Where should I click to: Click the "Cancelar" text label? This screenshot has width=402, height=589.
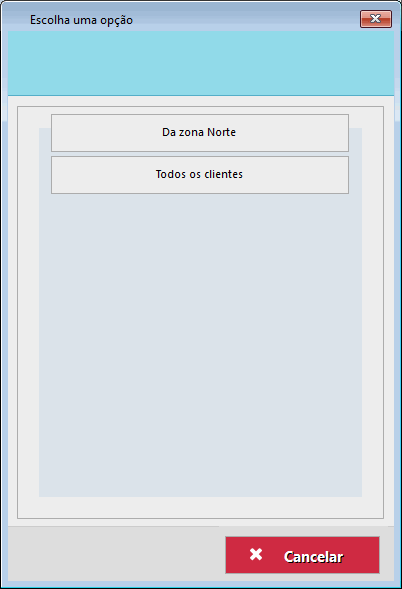pyautogui.click(x=313, y=557)
